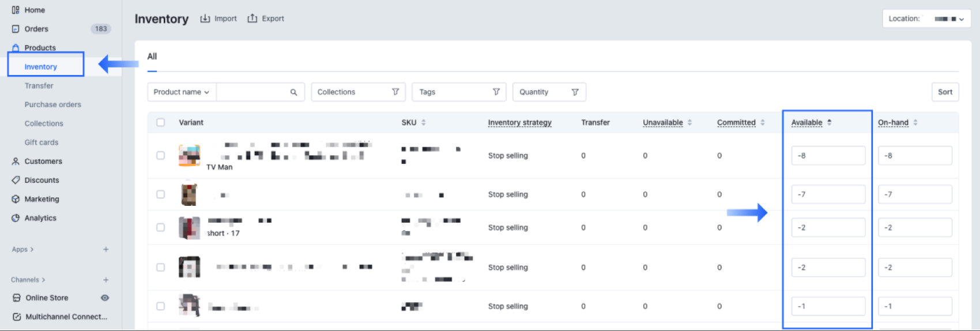Select the All tab
980x331 pixels.
point(152,57)
